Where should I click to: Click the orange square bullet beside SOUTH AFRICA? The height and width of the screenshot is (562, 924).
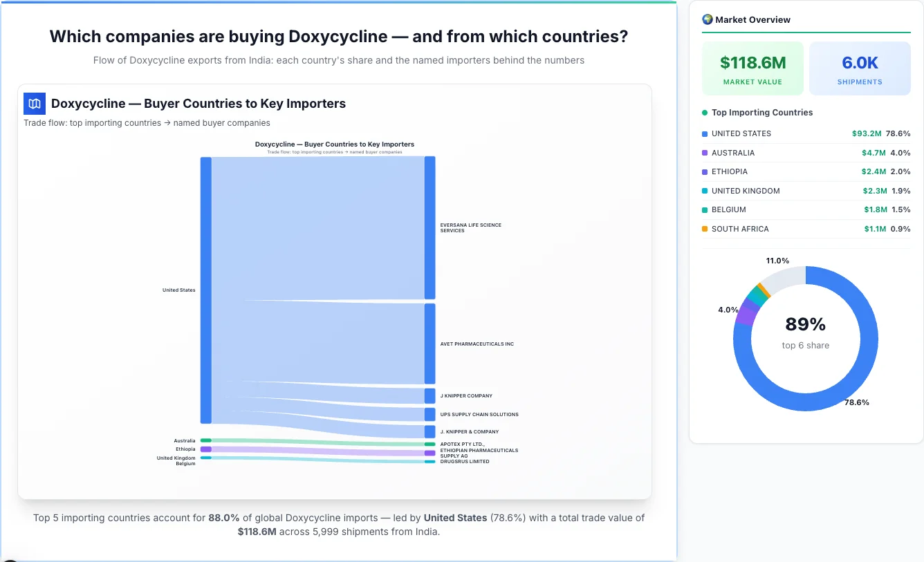705,229
